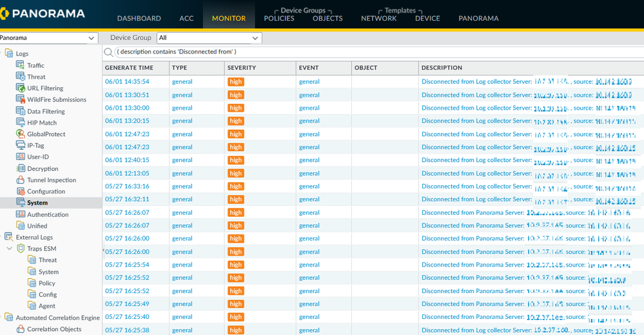Viewport: 644px width, 335px height.
Task: Sort by the GENERATE TIME column header
Action: [130, 68]
